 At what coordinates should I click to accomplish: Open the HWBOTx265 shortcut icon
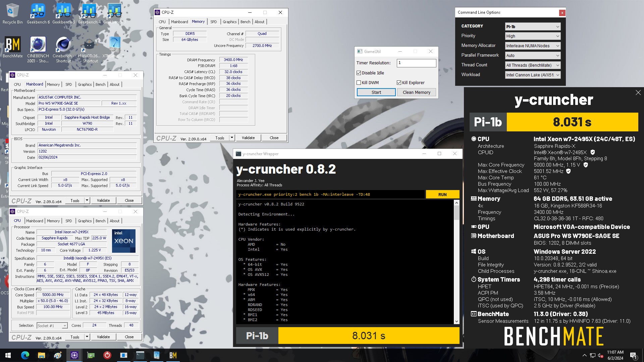pyautogui.click(x=89, y=49)
